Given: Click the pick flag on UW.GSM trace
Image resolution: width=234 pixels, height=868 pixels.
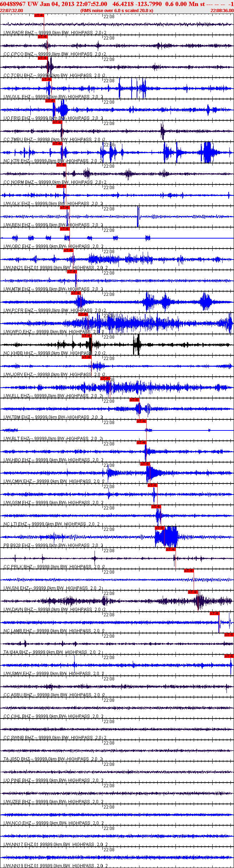Looking at the screenshot, I should tap(153, 485).
